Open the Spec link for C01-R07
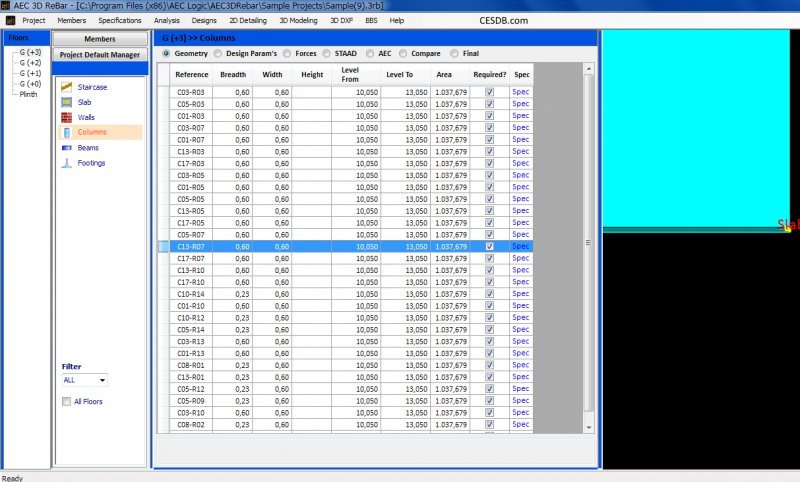The height and width of the screenshot is (482, 800). coord(520,140)
